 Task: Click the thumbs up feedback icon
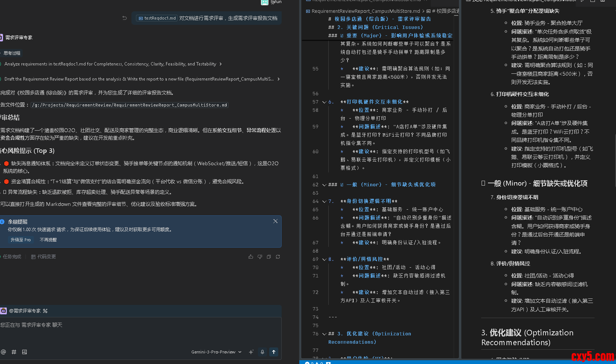pos(251,257)
